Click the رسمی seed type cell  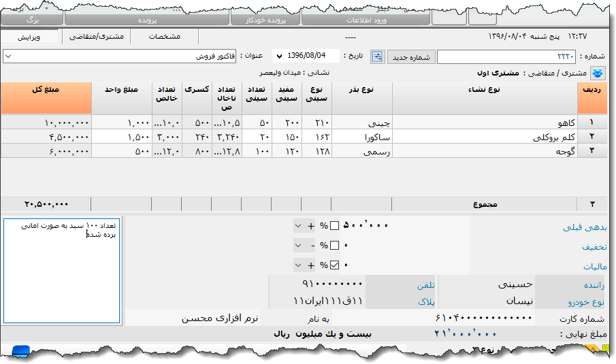pyautogui.click(x=362, y=151)
